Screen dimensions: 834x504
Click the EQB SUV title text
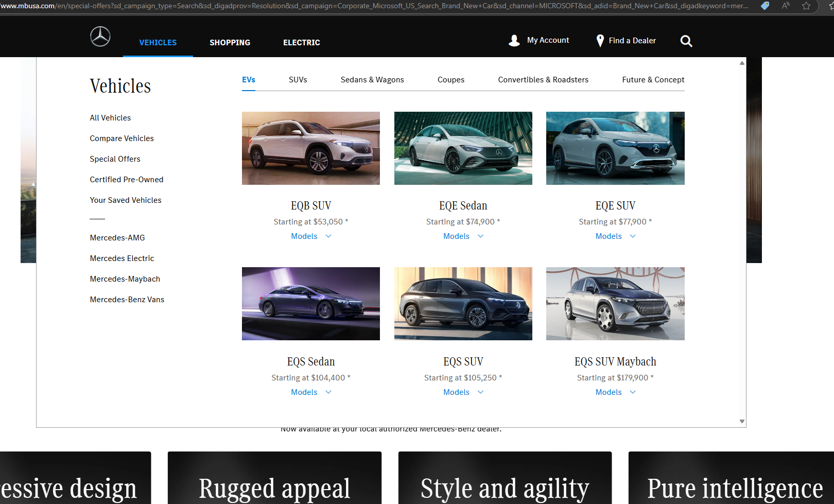[x=311, y=206]
